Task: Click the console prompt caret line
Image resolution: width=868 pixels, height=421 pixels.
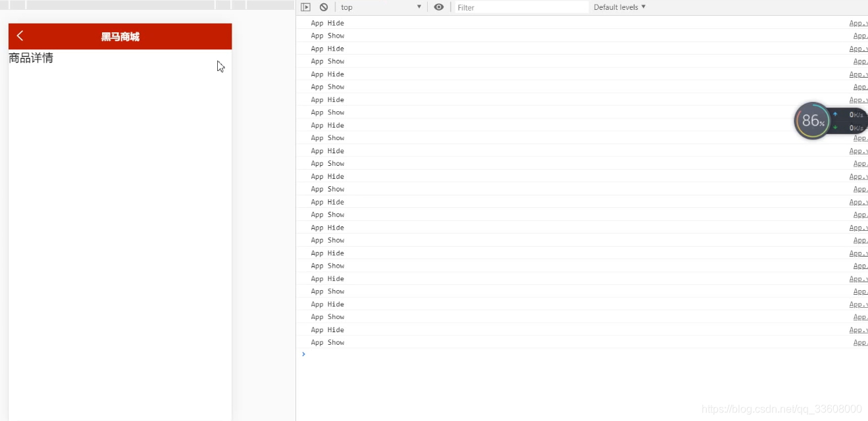Action: coord(582,354)
